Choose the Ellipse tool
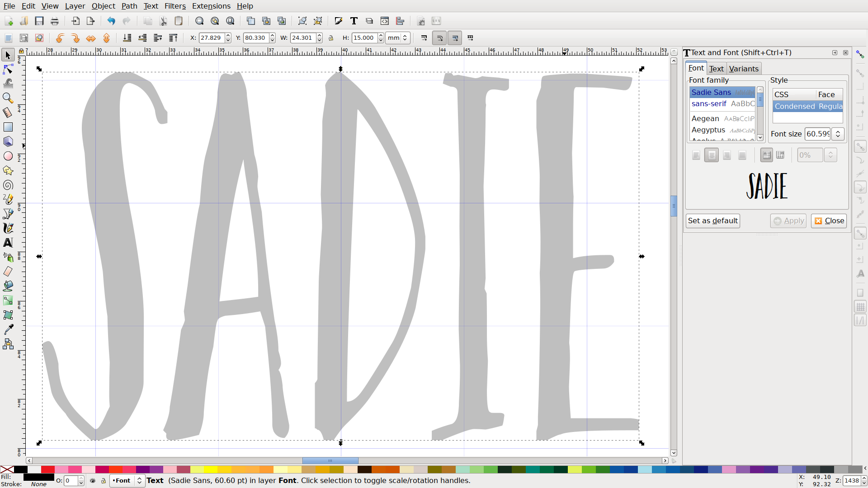 click(8, 156)
